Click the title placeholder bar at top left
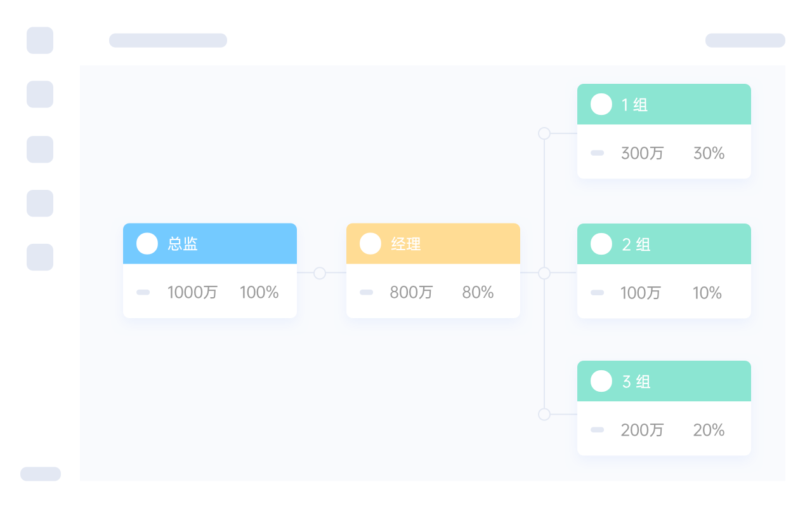 [x=168, y=41]
